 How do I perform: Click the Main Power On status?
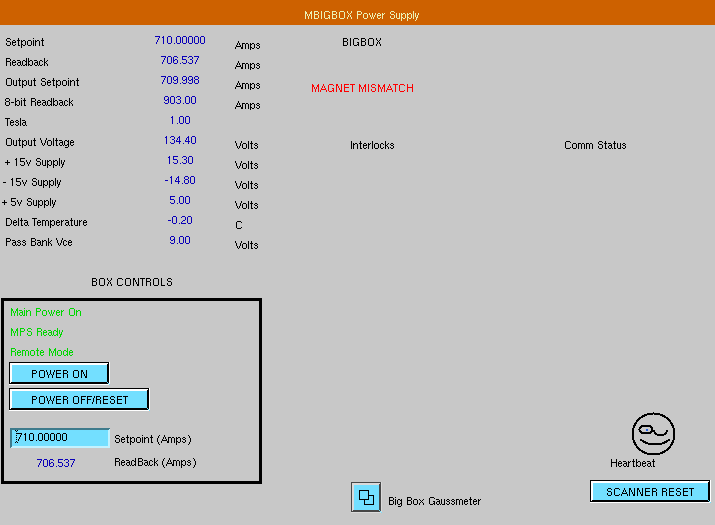(46, 312)
